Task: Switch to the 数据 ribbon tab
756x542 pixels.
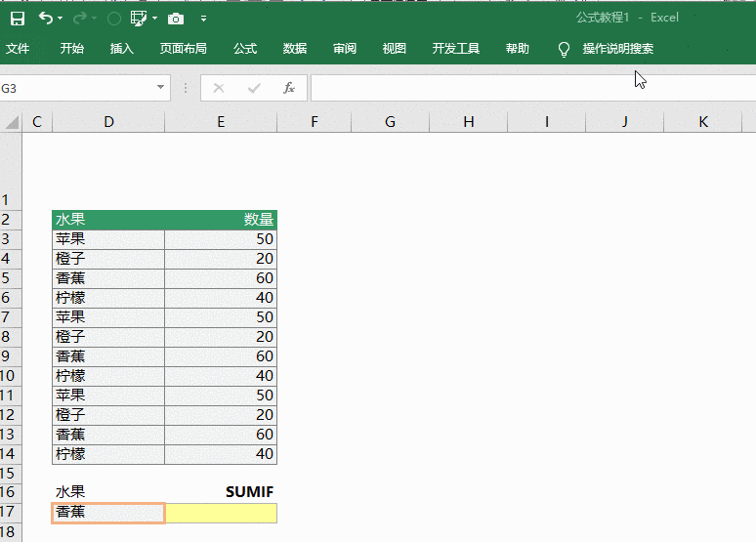Action: click(295, 49)
